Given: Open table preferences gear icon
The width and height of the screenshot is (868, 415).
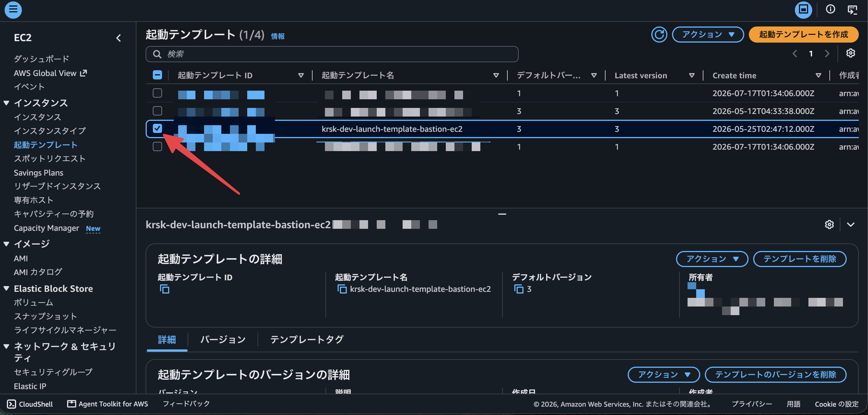Looking at the screenshot, I should pyautogui.click(x=850, y=53).
